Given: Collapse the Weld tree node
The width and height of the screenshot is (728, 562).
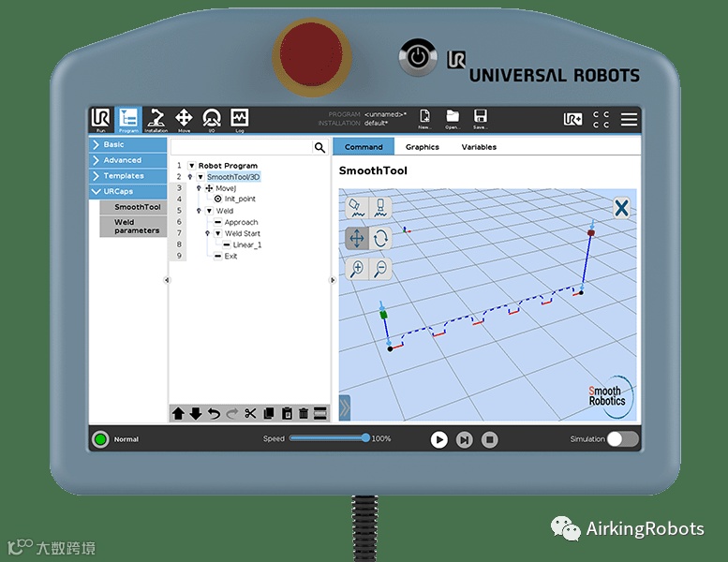Looking at the screenshot, I should pyautogui.click(x=209, y=211).
